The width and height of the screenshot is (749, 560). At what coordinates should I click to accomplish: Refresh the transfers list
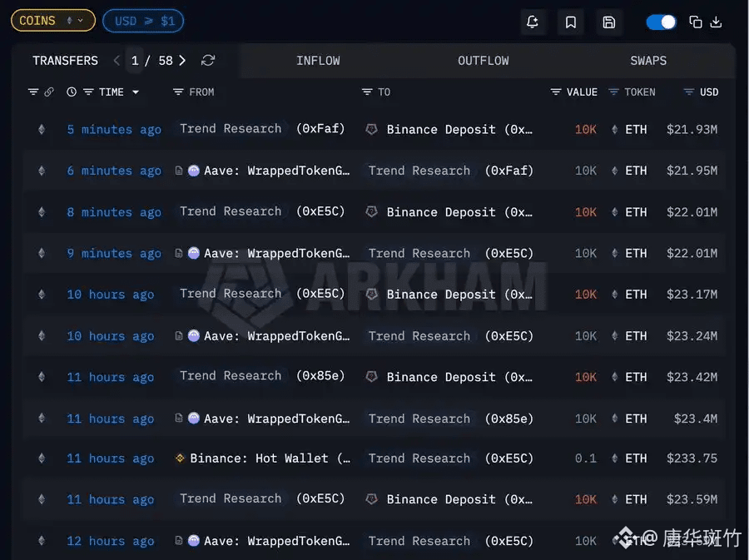tap(208, 61)
